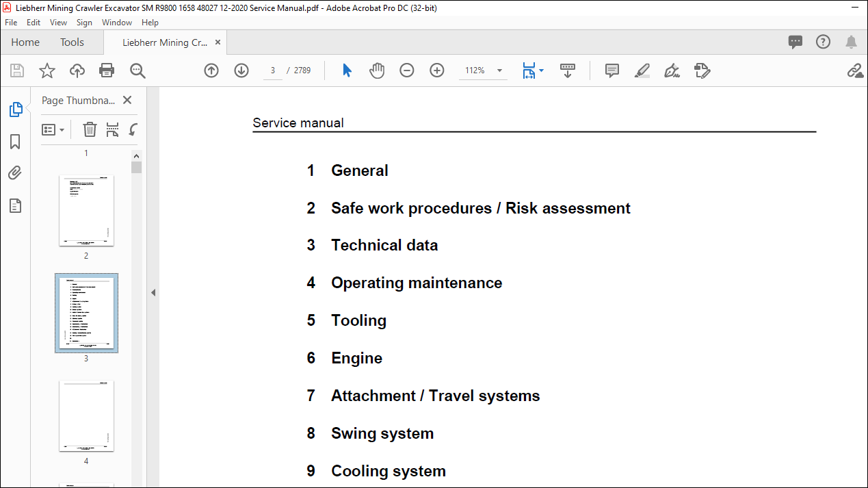This screenshot has width=868, height=488.
Task: Click 'Attachment / Travel systems' entry
Action: click(436, 396)
